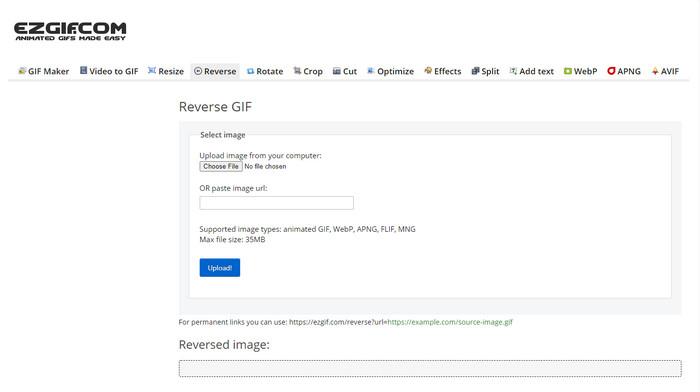Click the Optimize tool icon

point(371,71)
